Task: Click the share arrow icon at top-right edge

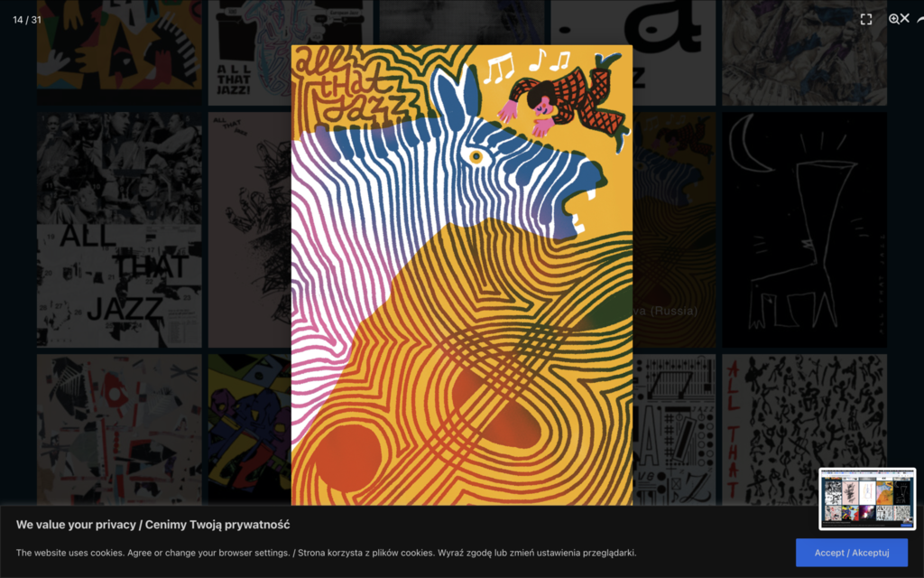Action: [919, 19]
